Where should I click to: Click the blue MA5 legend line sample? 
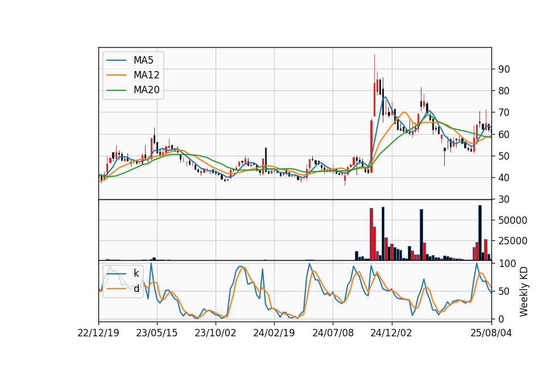(116, 60)
